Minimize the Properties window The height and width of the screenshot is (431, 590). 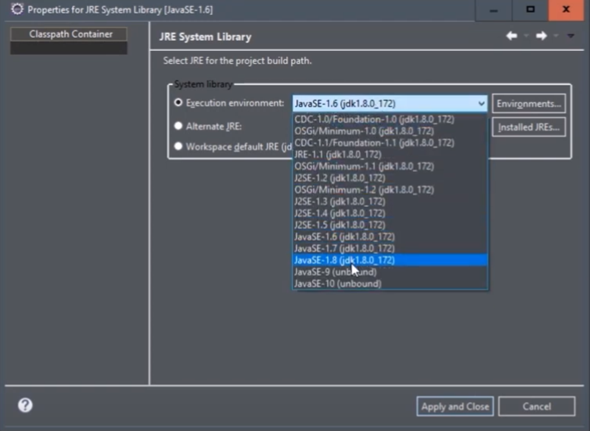(494, 10)
